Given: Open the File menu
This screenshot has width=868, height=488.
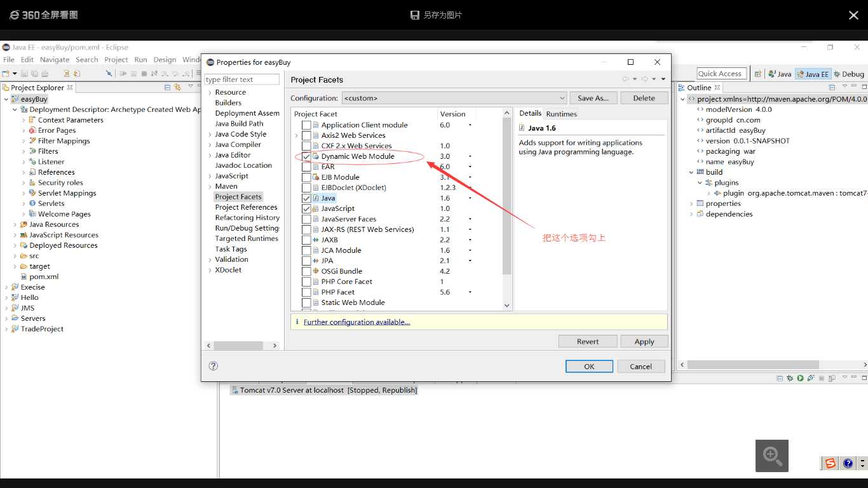Looking at the screenshot, I should pyautogui.click(x=9, y=60).
